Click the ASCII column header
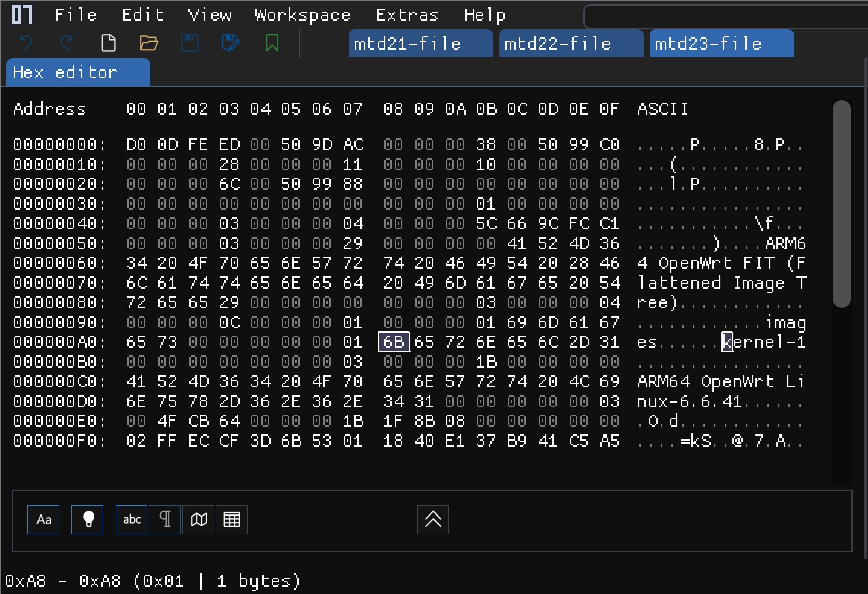 662,109
